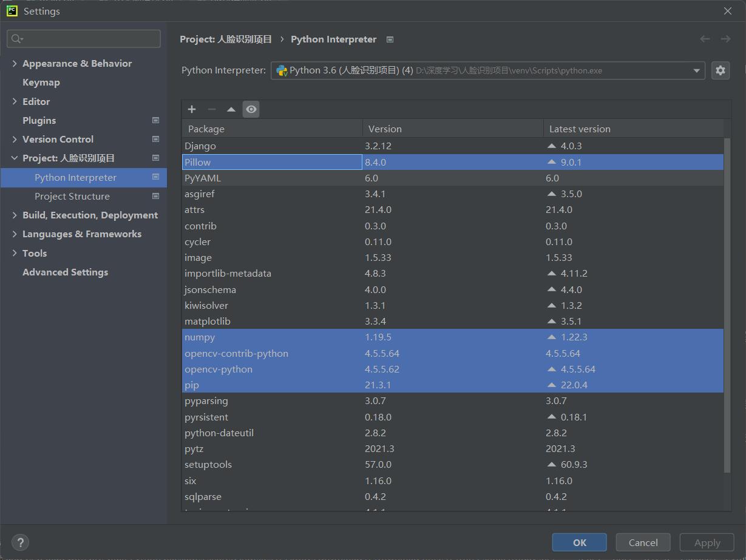Image resolution: width=746 pixels, height=560 pixels.
Task: Click the add package plus icon
Action: pos(192,109)
